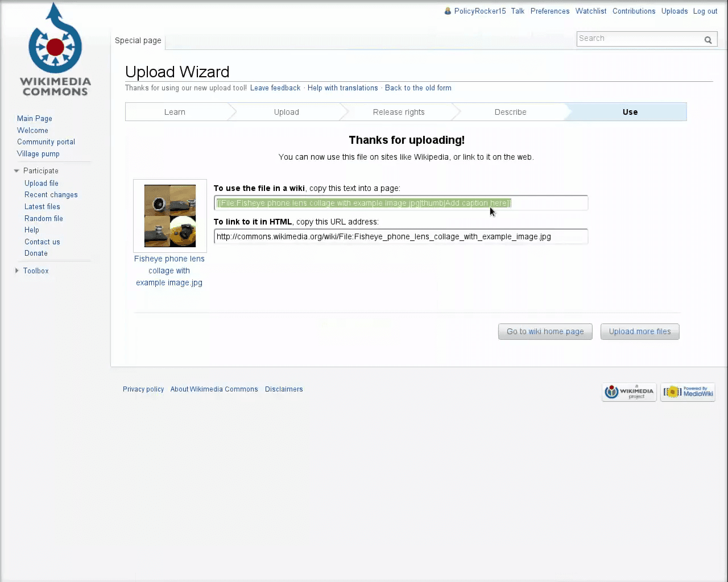Viewport: 728px width, 582px height.
Task: Focus the Search input field
Action: coord(639,39)
